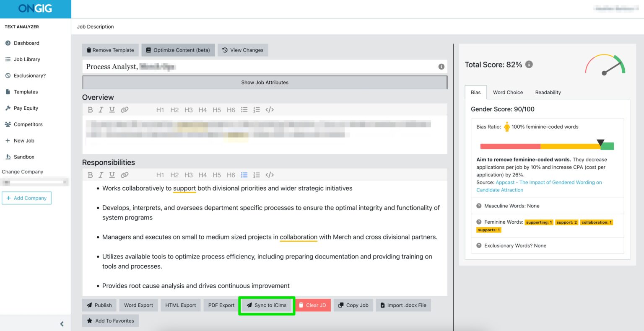Image resolution: width=644 pixels, height=331 pixels.
Task: Open the Readability tab
Action: point(548,92)
